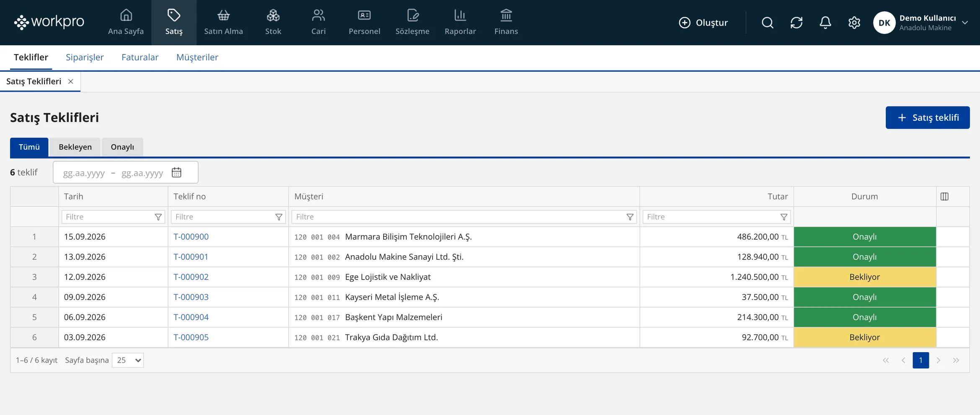Click the refresh sync icon
This screenshot has width=980, height=415.
(x=796, y=23)
